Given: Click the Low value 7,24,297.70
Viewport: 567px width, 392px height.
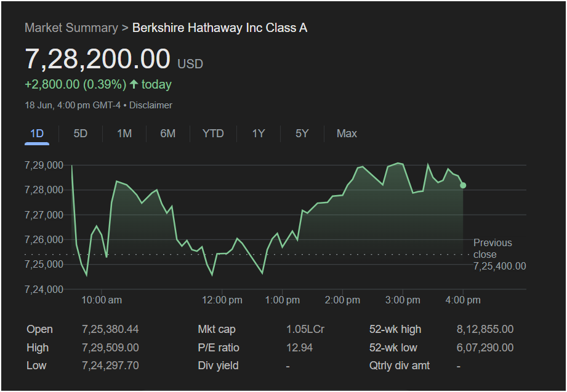Looking at the screenshot, I should coord(110,366).
